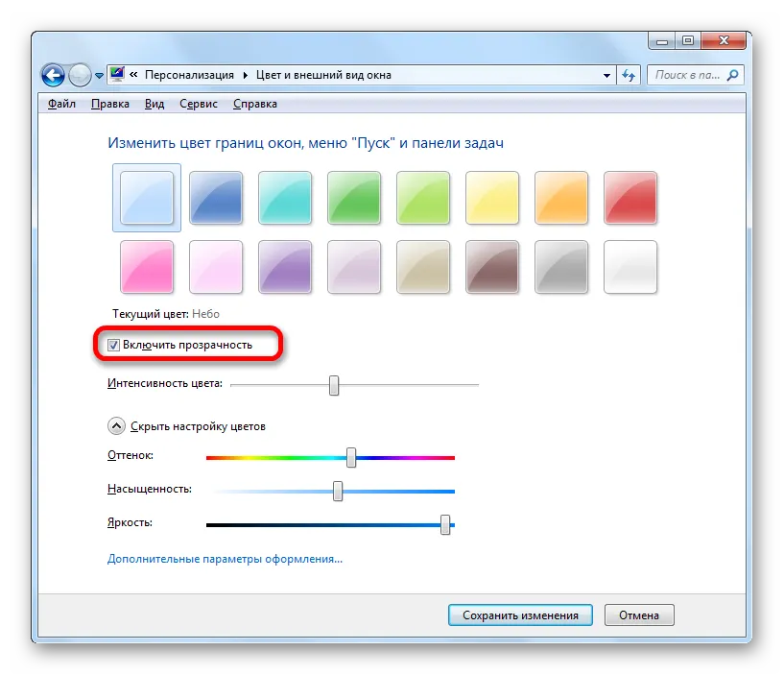Select the gray color swatch
Viewport: 784px width, 675px height.
pyautogui.click(x=561, y=267)
